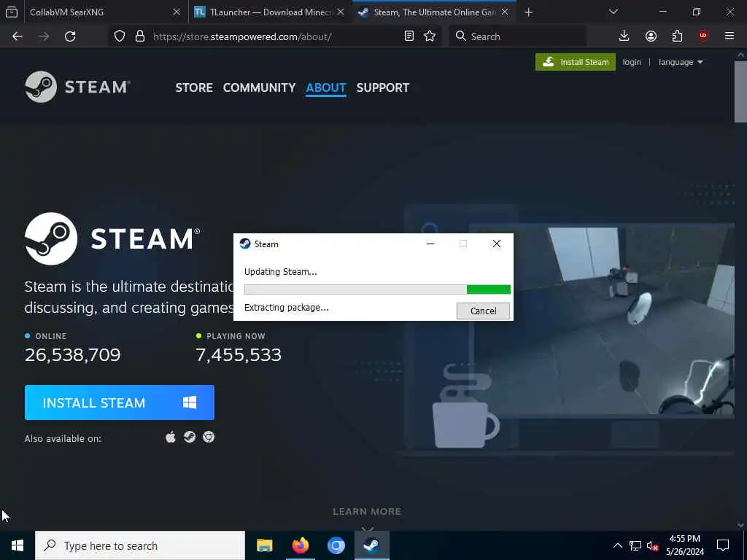Open the Firefox downloads panel
This screenshot has width=747, height=560.
click(624, 36)
